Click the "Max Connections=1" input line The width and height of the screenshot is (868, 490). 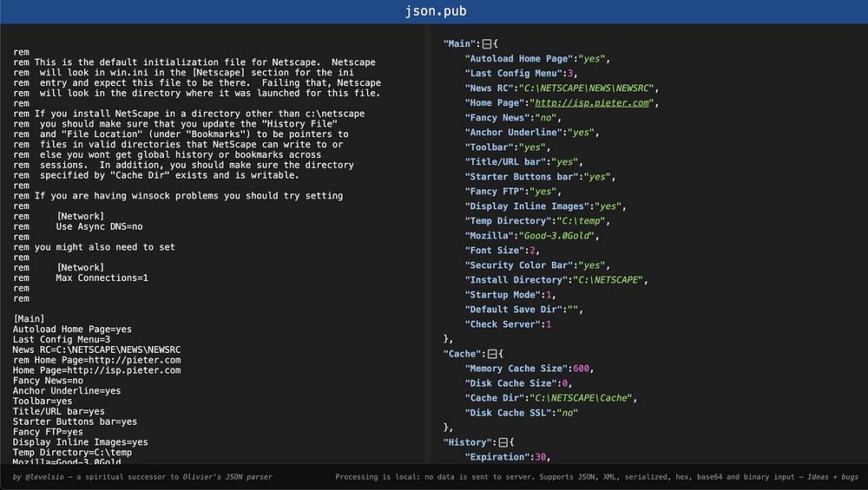pos(102,278)
